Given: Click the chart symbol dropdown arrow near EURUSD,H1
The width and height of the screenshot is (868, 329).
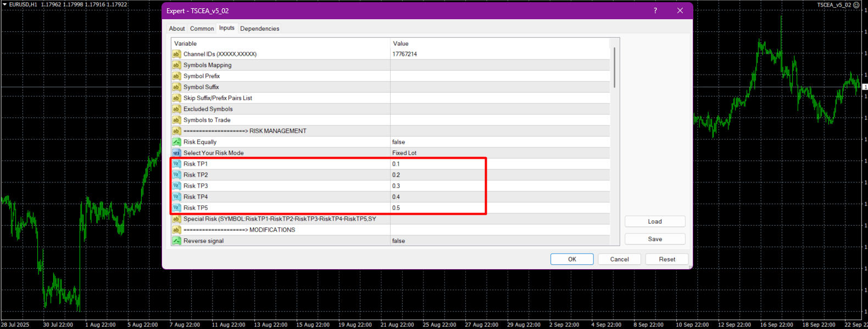Looking at the screenshot, I should point(4,4).
